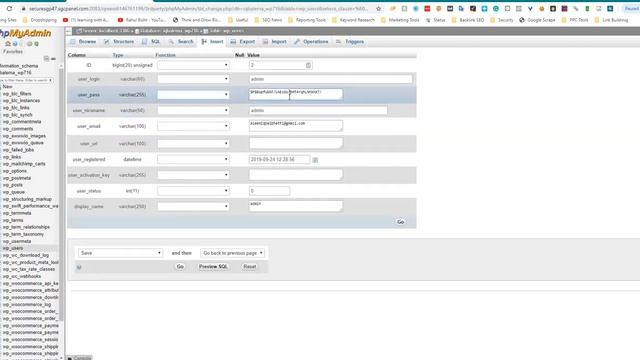Collapse the top navigation panel arrow
Screen dimensions: 640x360
(69, 31)
